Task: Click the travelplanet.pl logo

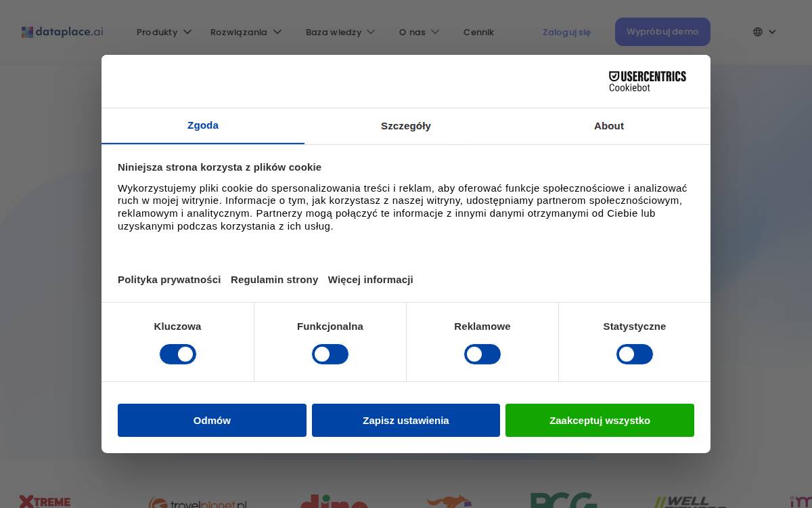Action: (198, 504)
